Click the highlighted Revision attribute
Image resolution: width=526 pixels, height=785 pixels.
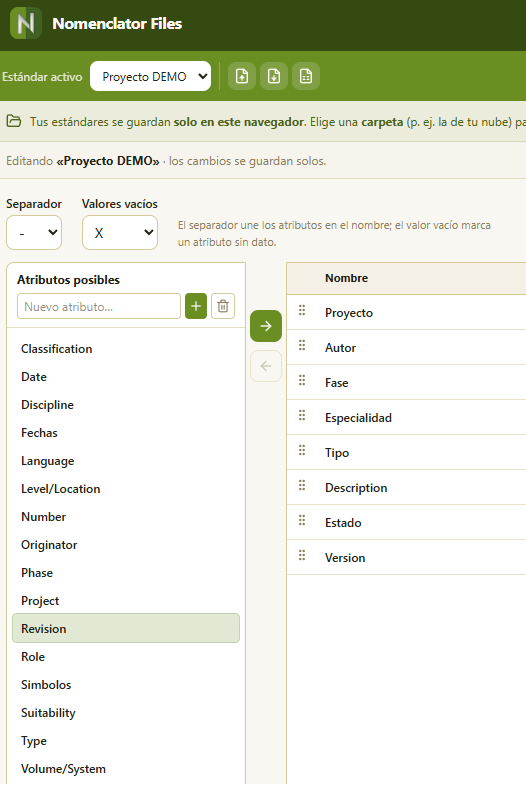pyautogui.click(x=126, y=628)
